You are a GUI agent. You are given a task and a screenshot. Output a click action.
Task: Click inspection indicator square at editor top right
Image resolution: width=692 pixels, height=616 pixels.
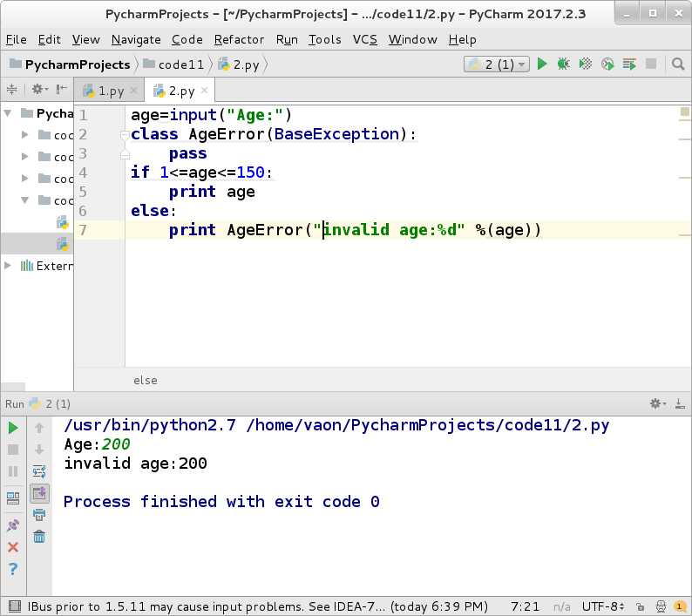pos(684,112)
